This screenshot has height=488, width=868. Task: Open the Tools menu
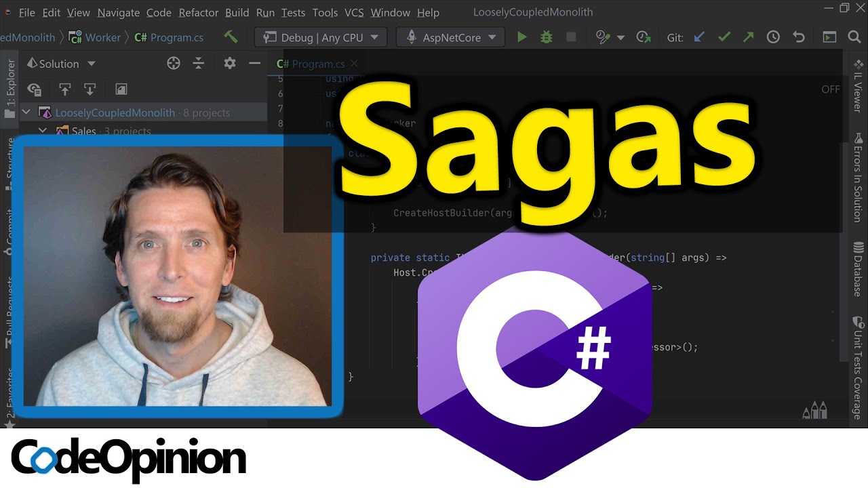[x=325, y=12]
